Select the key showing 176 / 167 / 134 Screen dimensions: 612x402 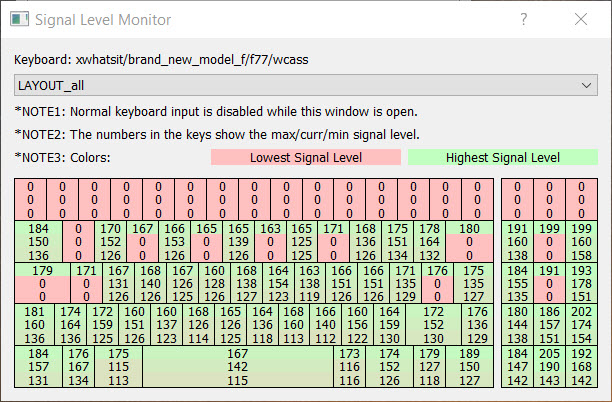click(78, 367)
